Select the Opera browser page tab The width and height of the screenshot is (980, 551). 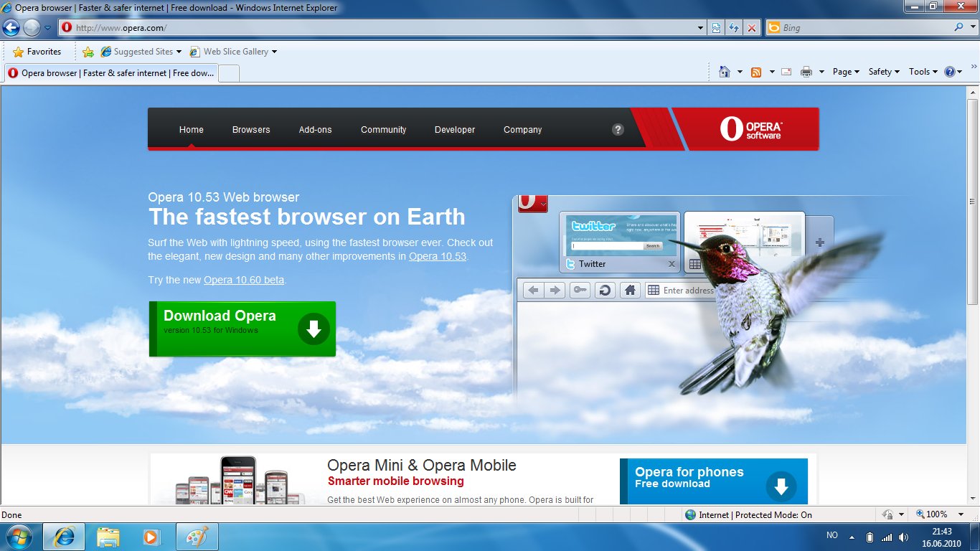[110, 73]
